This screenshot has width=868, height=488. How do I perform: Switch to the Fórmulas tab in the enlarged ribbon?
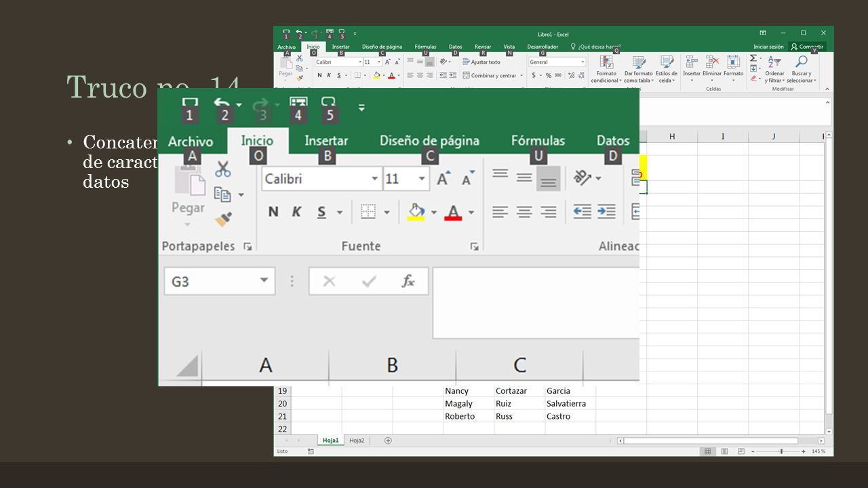click(x=538, y=140)
